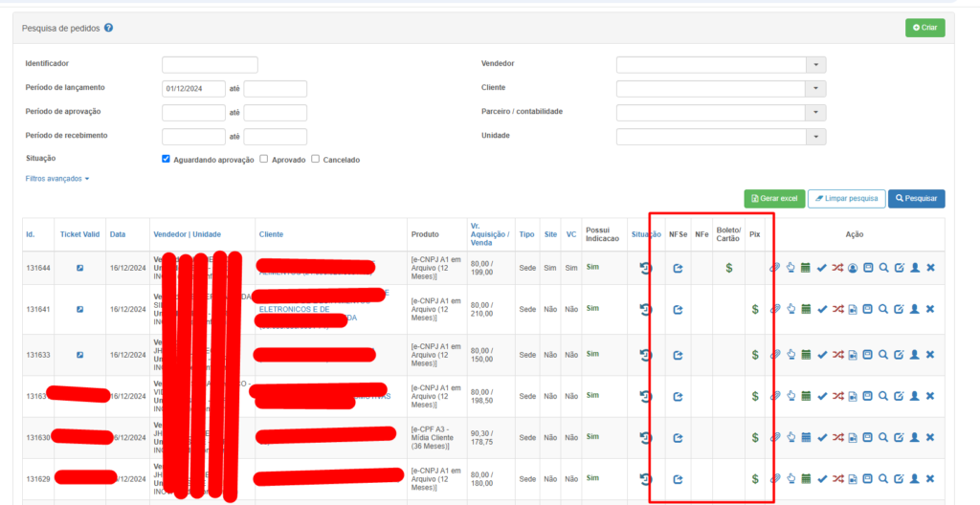Click the NFSe export icon for order 131644

coord(678,268)
